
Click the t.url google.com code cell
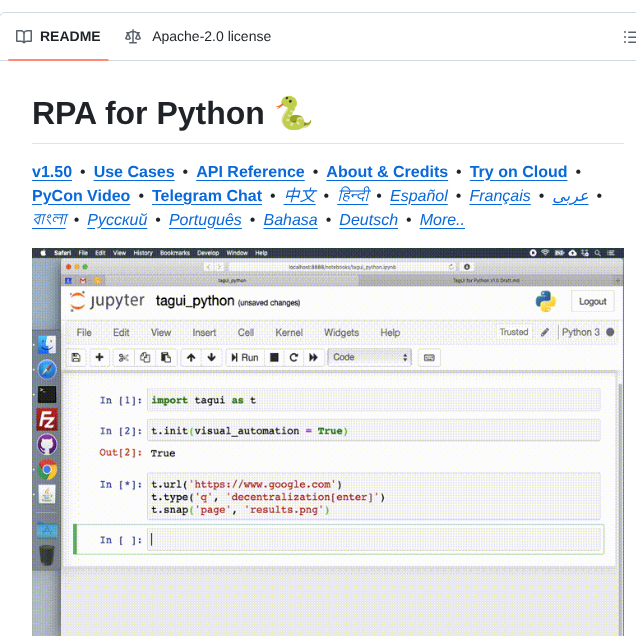click(x=374, y=496)
